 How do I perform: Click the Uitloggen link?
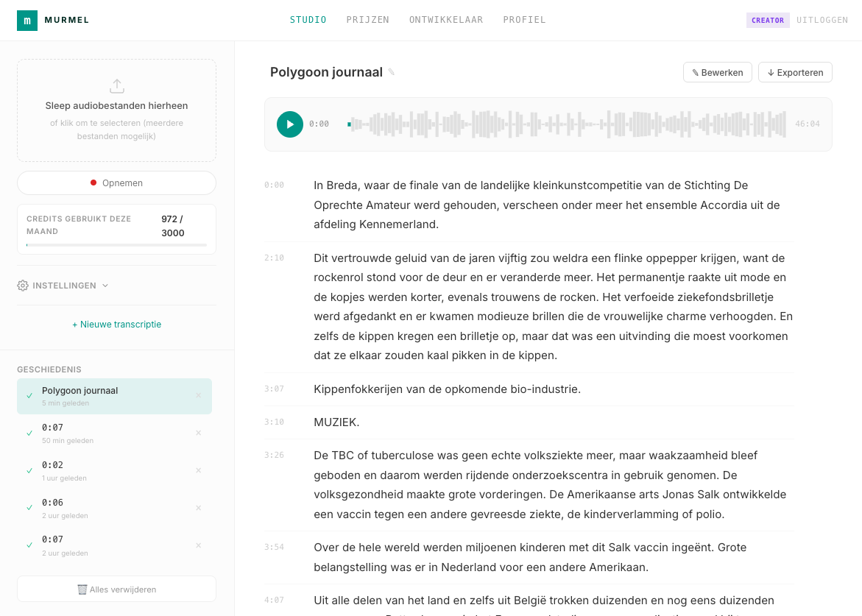pyautogui.click(x=822, y=20)
